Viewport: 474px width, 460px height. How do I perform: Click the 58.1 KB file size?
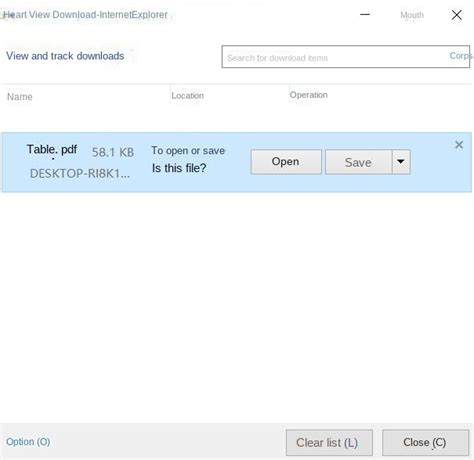point(113,152)
